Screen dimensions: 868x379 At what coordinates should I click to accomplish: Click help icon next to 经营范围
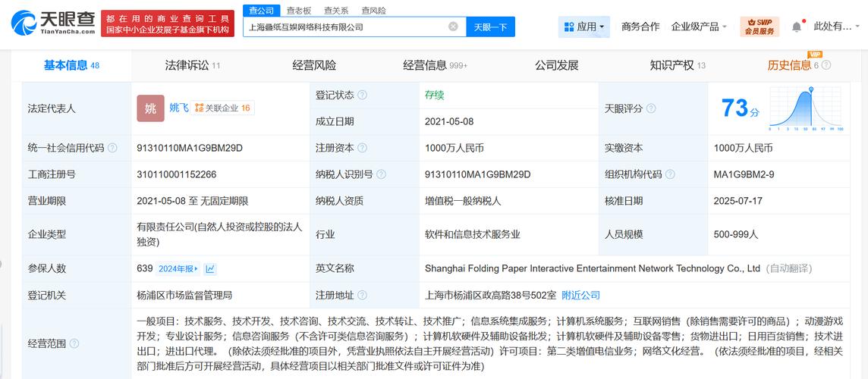click(74, 343)
